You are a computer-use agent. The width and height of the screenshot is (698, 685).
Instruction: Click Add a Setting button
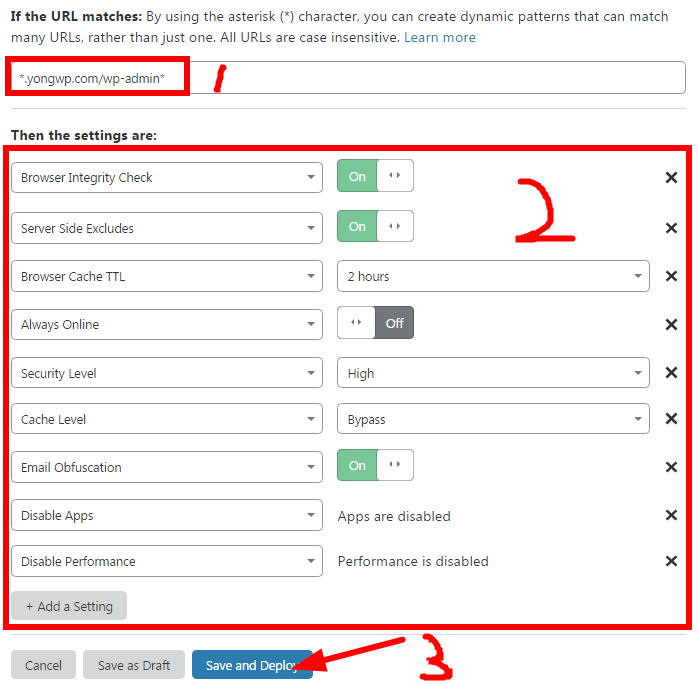tap(69, 606)
